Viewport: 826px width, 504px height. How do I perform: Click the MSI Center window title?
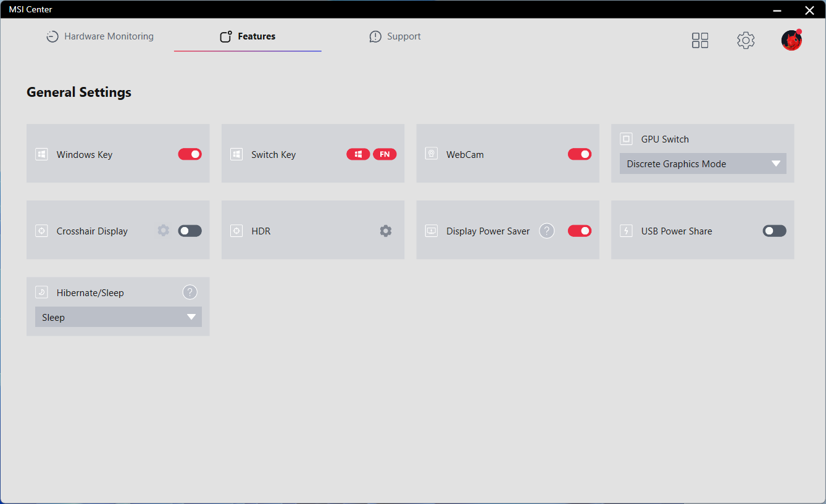[x=30, y=9]
